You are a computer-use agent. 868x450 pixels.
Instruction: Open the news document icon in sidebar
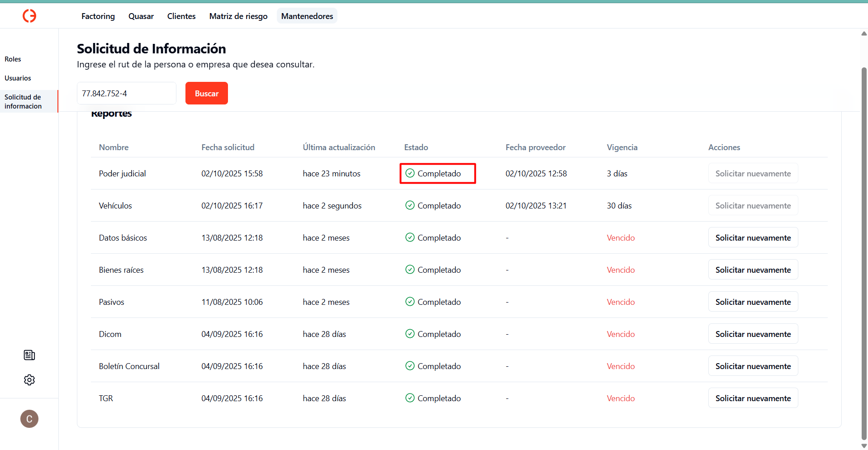tap(29, 355)
